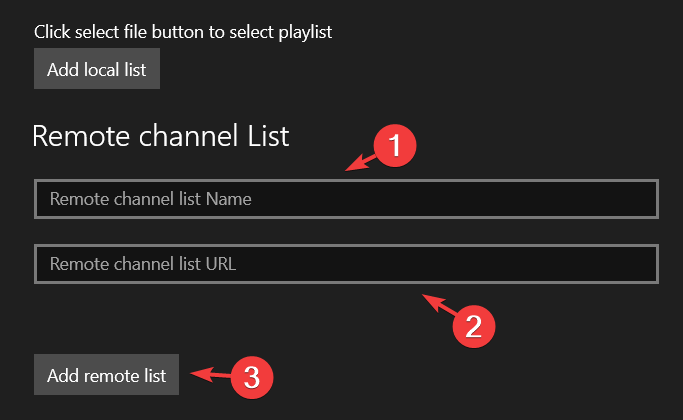Screen dimensions: 683x420
Task: Click the red circle numbered 2
Action: click(x=474, y=326)
